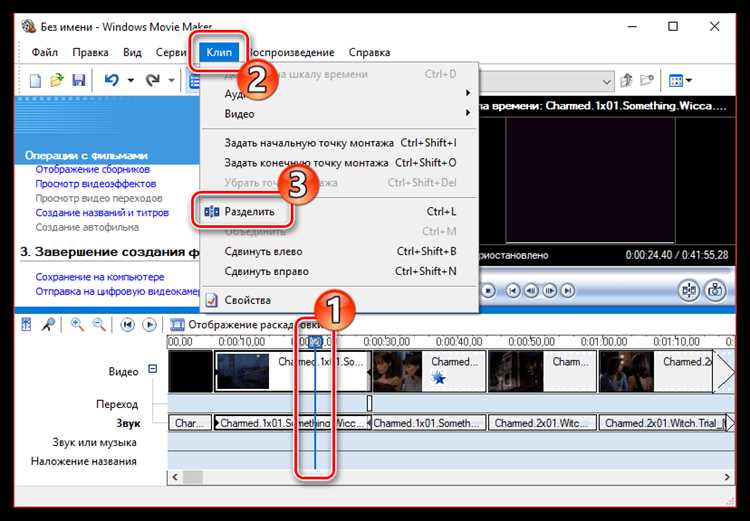Screen dimensions: 750x521
Task: Choose Задать конечную точку монтажа
Action: coord(340,163)
